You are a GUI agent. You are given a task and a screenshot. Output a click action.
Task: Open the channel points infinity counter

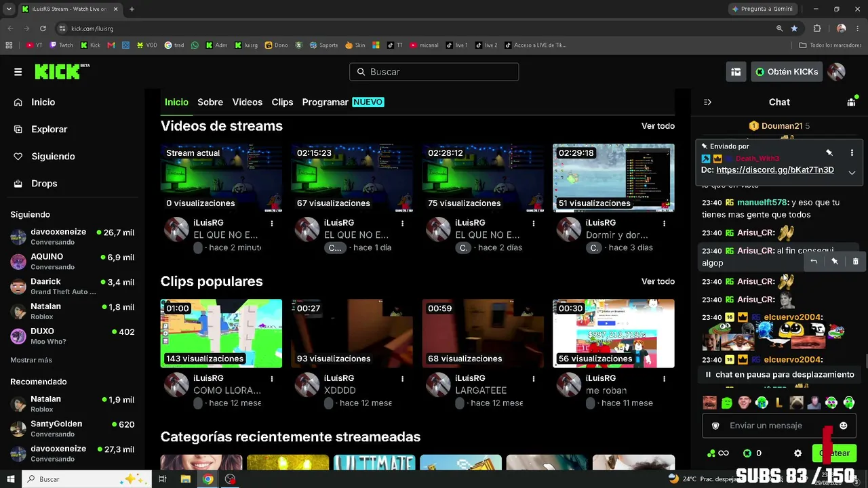click(718, 453)
